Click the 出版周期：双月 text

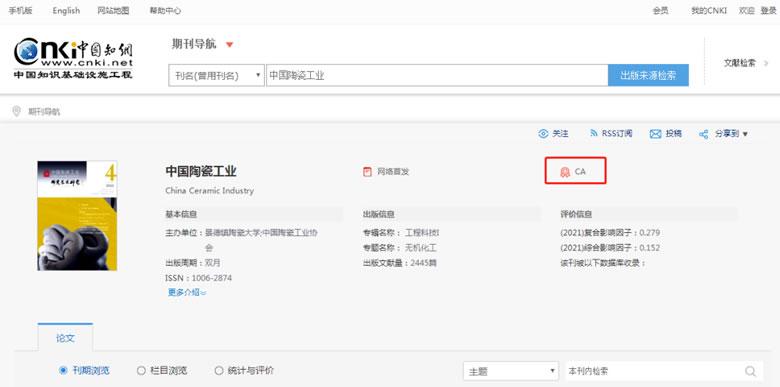[193, 263]
